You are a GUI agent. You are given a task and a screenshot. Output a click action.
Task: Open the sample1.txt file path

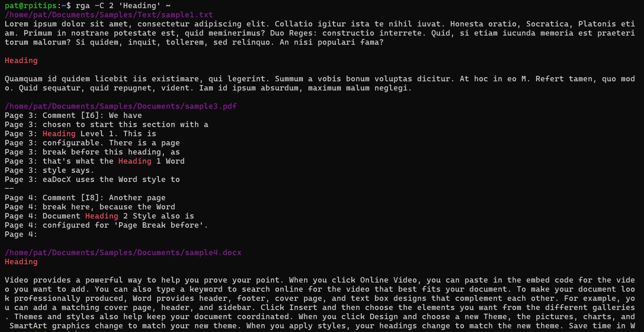click(109, 15)
